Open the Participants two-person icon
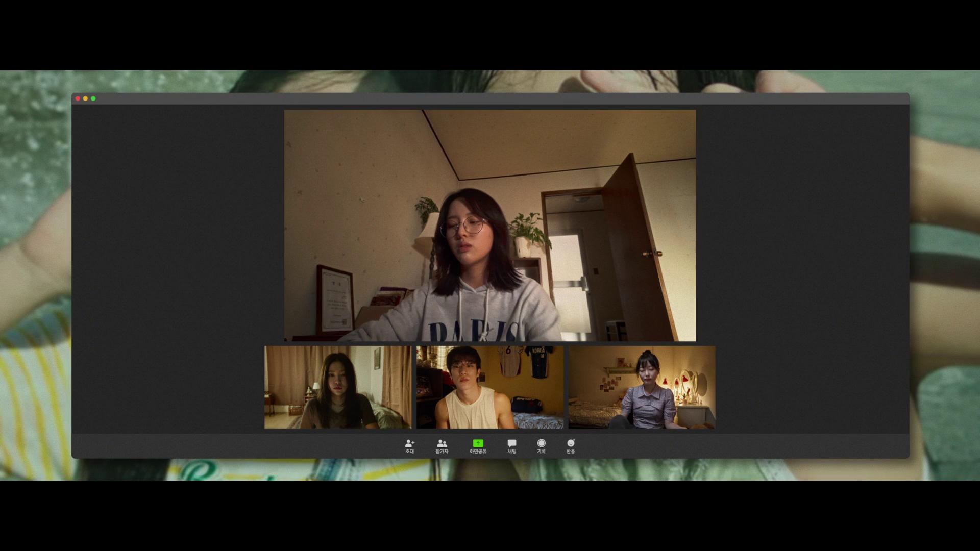The width and height of the screenshot is (980, 551). click(x=442, y=443)
